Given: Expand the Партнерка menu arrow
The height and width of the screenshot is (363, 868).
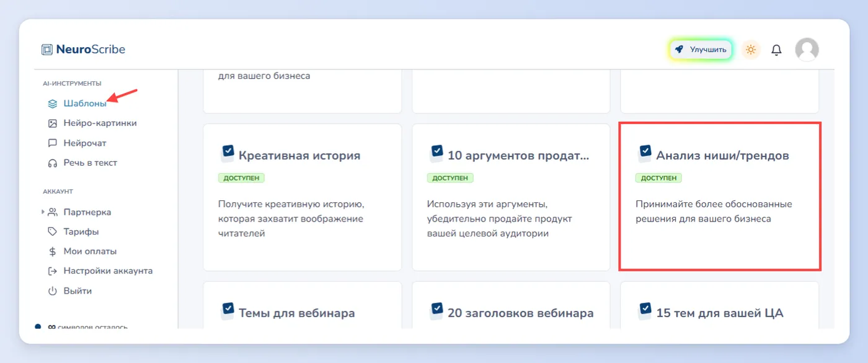Looking at the screenshot, I should tap(43, 212).
